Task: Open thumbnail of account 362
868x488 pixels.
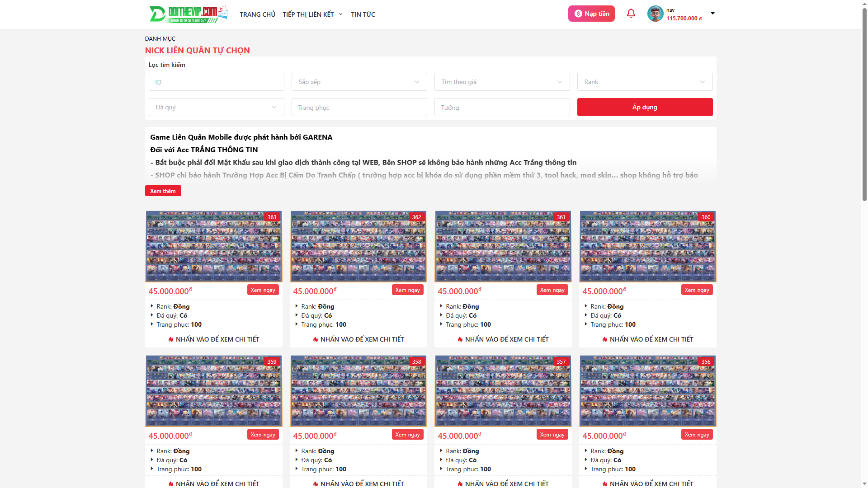Action: click(359, 246)
